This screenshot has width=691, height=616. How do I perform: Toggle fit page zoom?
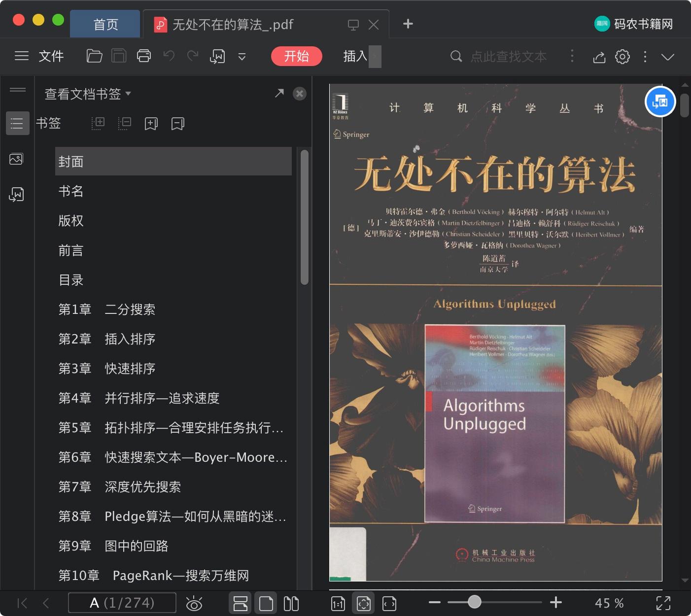[x=364, y=603]
